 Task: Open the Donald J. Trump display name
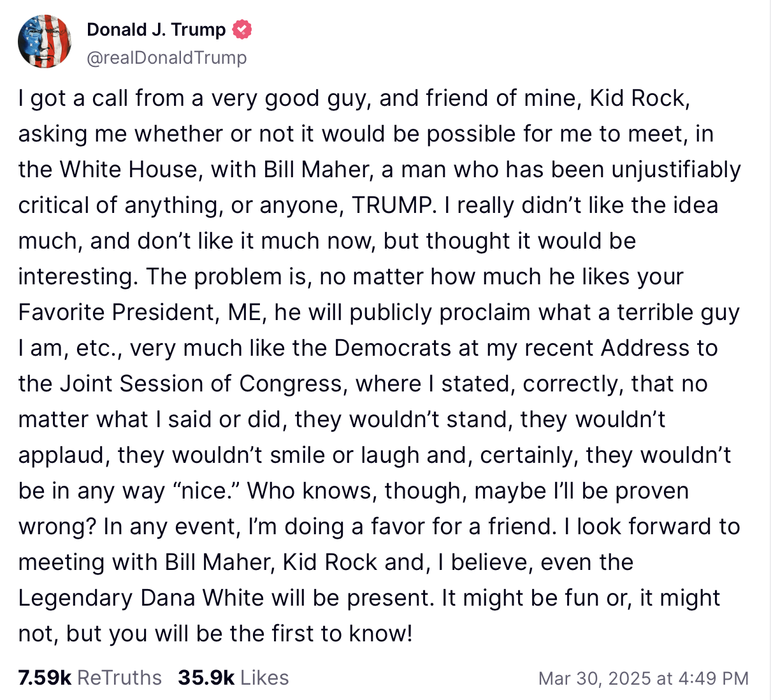(x=156, y=29)
